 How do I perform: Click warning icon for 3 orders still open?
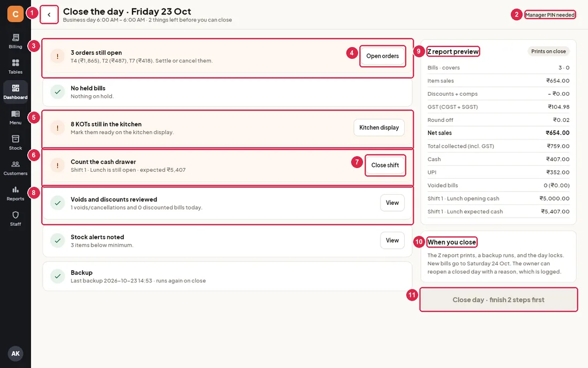click(57, 56)
